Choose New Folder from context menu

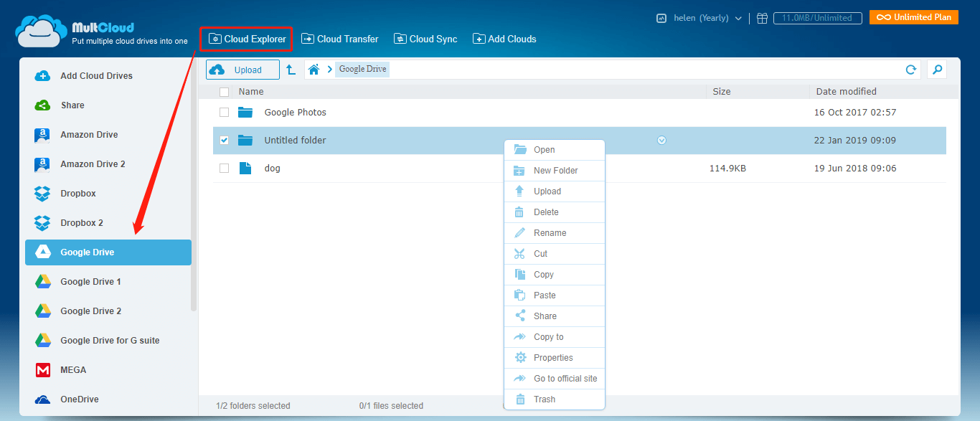[555, 171]
